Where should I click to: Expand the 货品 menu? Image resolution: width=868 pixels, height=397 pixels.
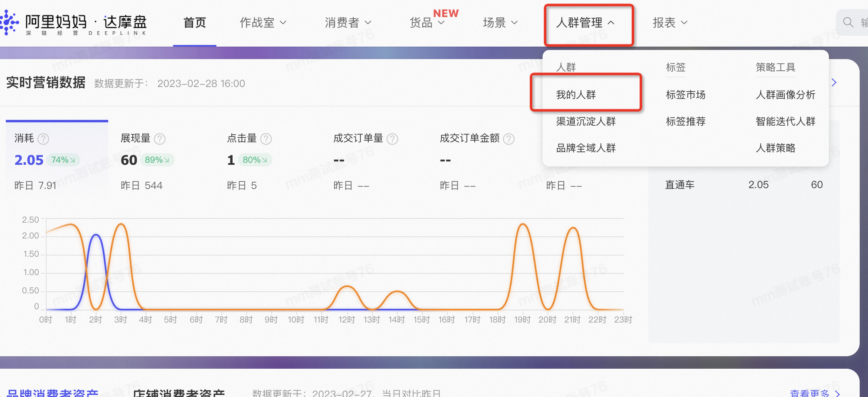pyautogui.click(x=427, y=22)
